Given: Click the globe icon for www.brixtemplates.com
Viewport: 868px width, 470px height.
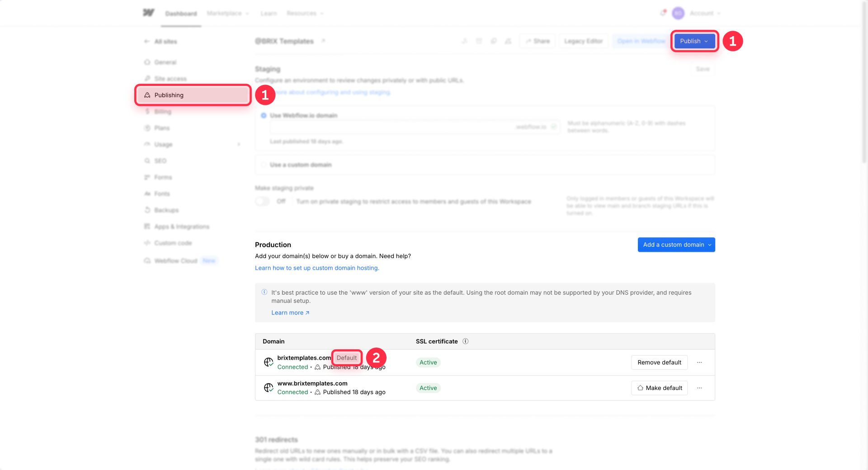Looking at the screenshot, I should [269, 388].
